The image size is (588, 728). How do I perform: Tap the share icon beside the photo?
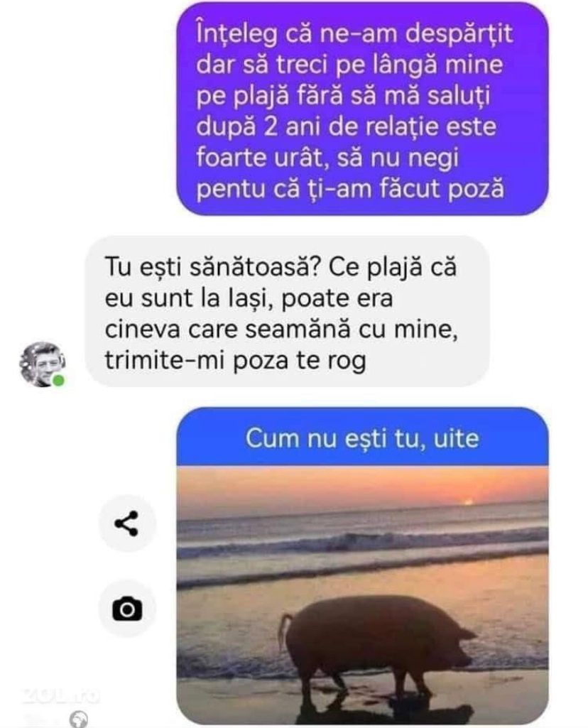[126, 523]
